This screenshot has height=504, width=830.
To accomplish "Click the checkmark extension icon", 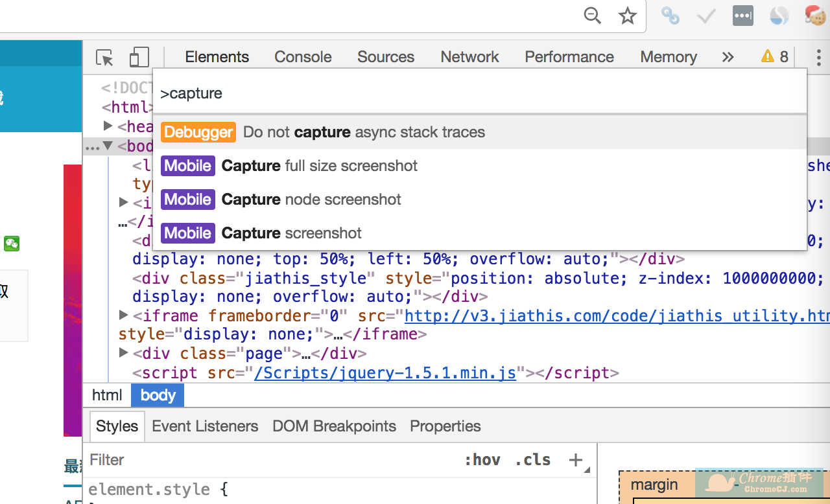I will pyautogui.click(x=707, y=16).
